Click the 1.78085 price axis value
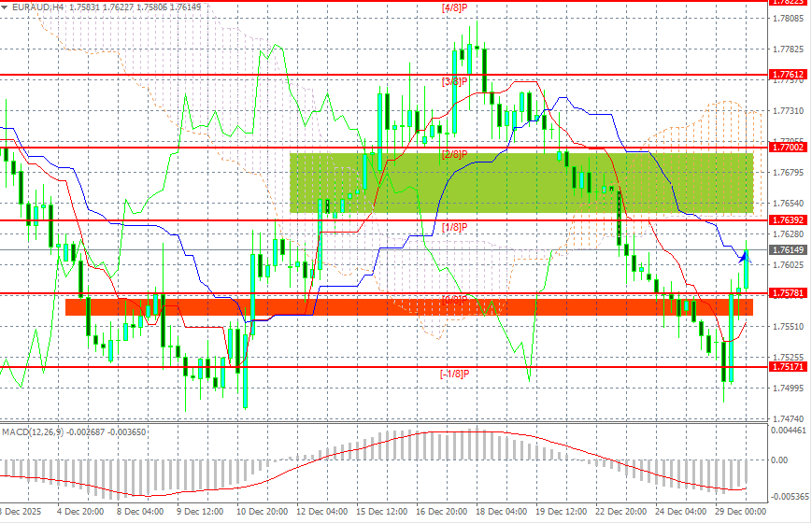 point(789,19)
